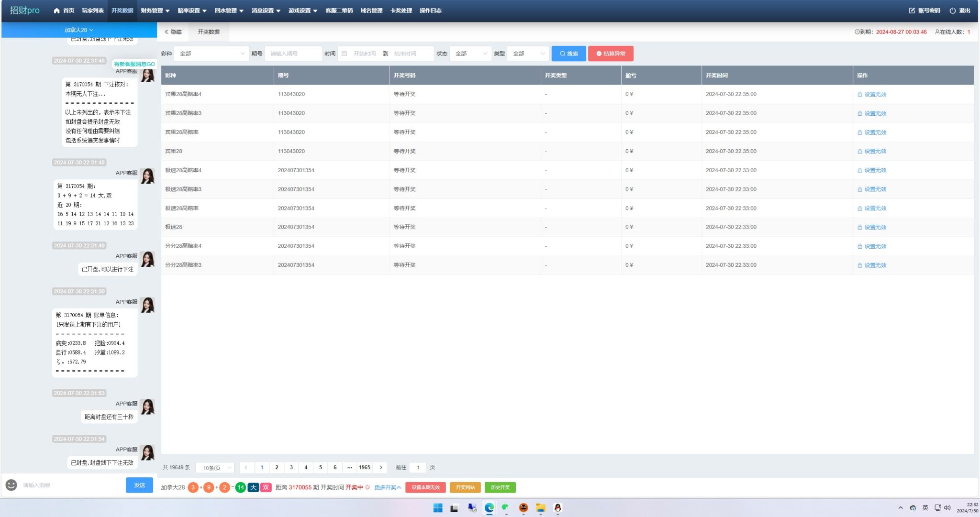This screenshot has width=980, height=517.
Task: Click the blue 搜索 button
Action: point(568,54)
